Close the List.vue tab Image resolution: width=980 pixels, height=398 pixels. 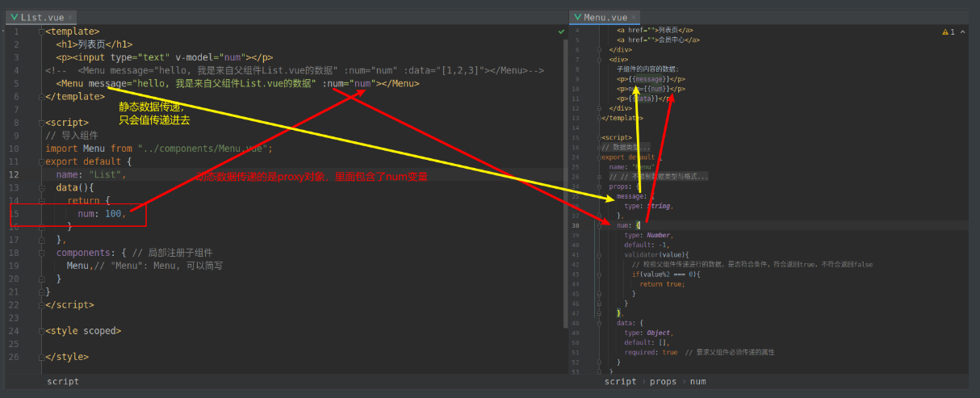70,17
